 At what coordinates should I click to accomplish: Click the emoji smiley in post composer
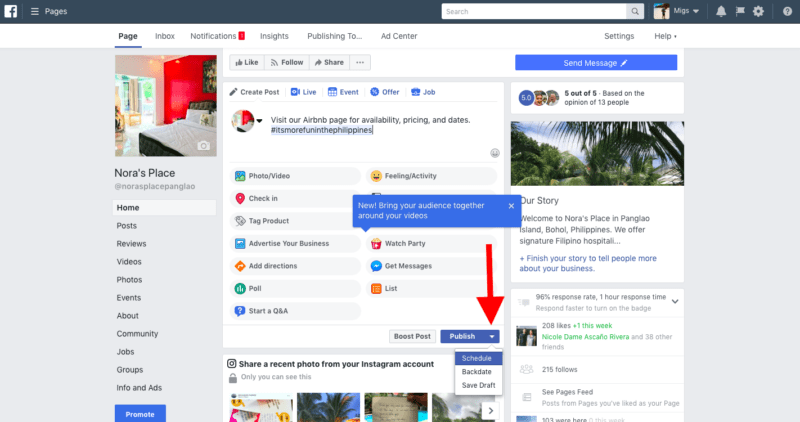[495, 153]
